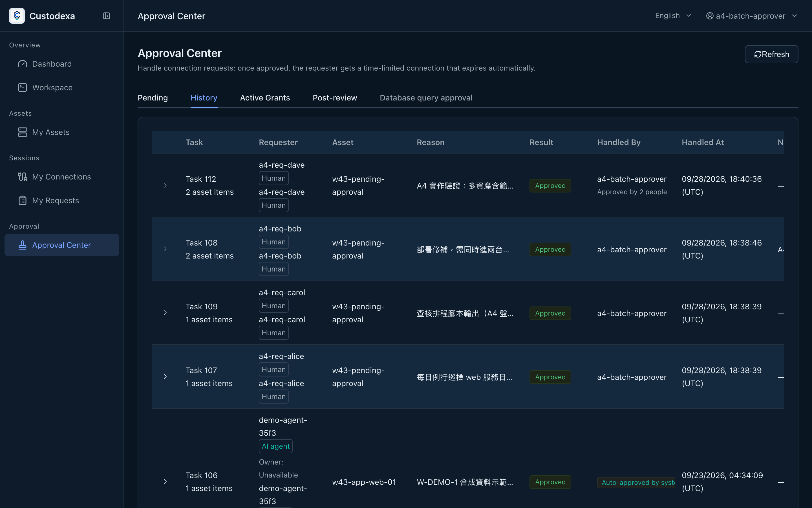Open the Active Grants tab
The image size is (812, 508).
pyautogui.click(x=265, y=98)
